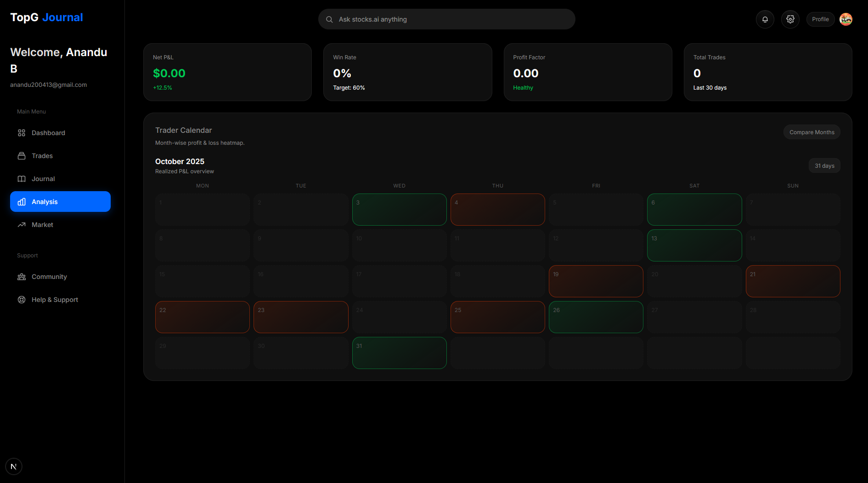
Task: Click the Profile button
Action: (820, 19)
